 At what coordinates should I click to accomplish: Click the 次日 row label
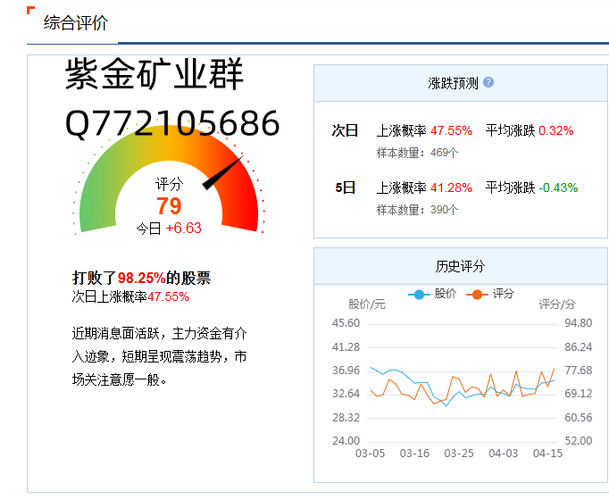point(345,131)
